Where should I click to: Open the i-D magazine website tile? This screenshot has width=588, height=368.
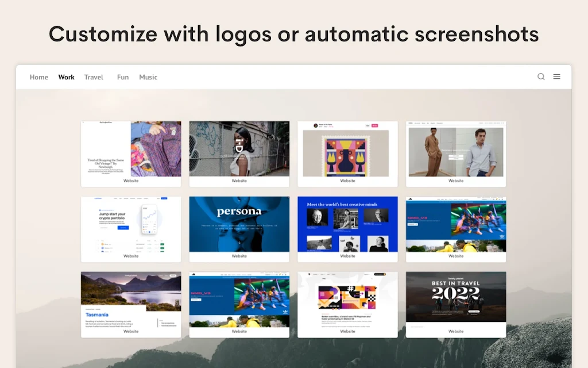(x=239, y=154)
